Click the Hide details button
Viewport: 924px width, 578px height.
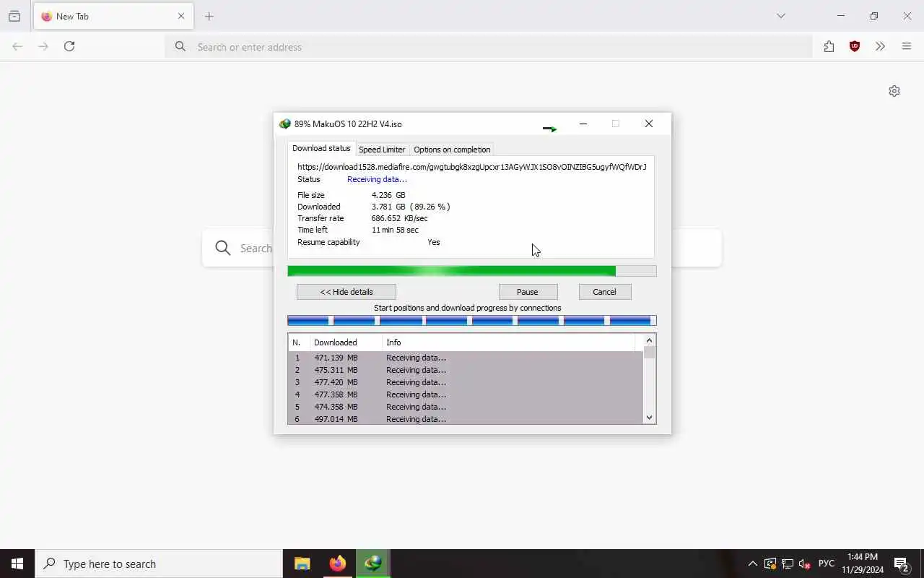pyautogui.click(x=346, y=292)
